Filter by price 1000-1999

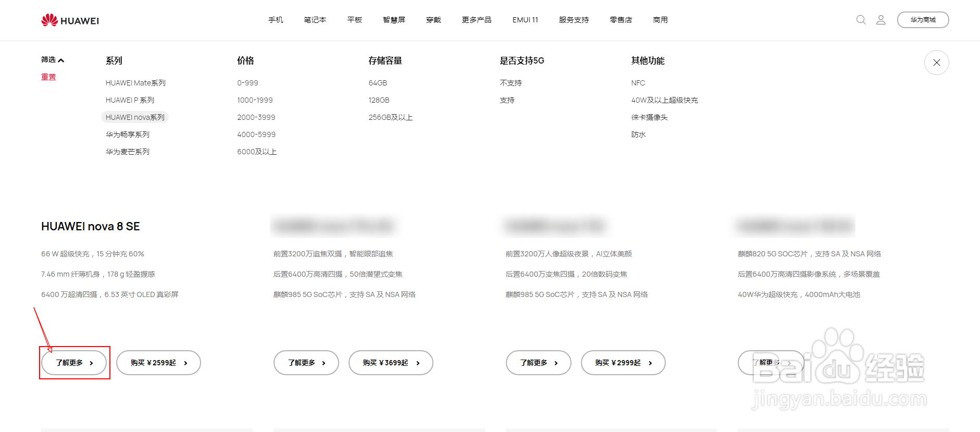[255, 100]
